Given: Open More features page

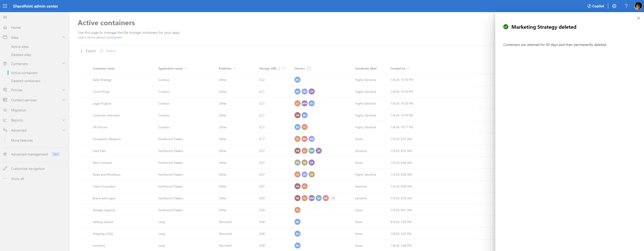Looking at the screenshot, I should point(22,140).
